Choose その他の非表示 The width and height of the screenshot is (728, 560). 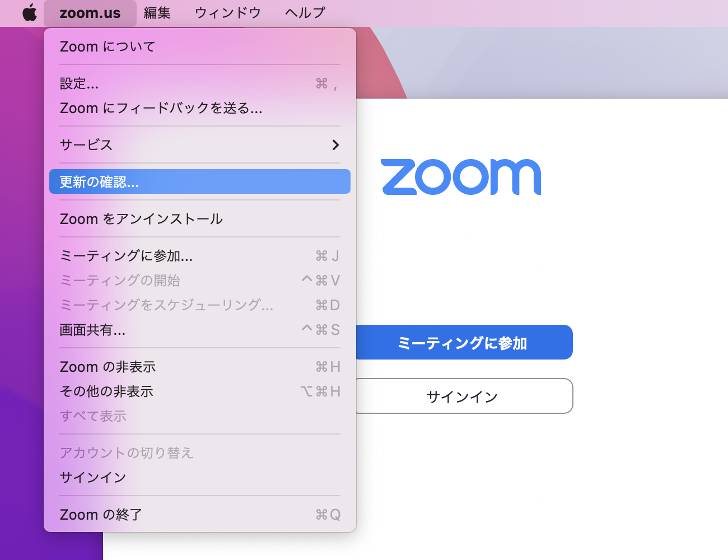coord(200,391)
